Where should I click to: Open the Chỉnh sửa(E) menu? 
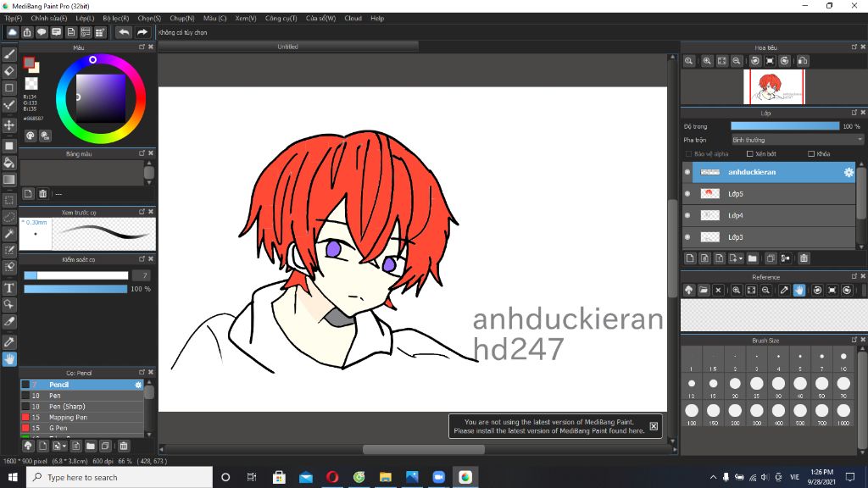pos(48,19)
